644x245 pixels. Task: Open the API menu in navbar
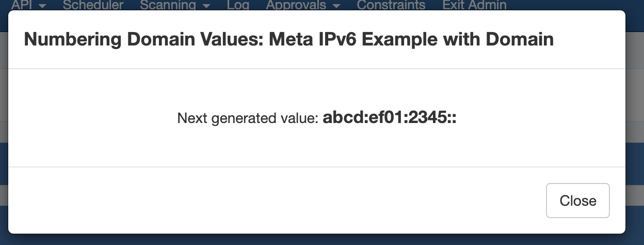pos(21,5)
